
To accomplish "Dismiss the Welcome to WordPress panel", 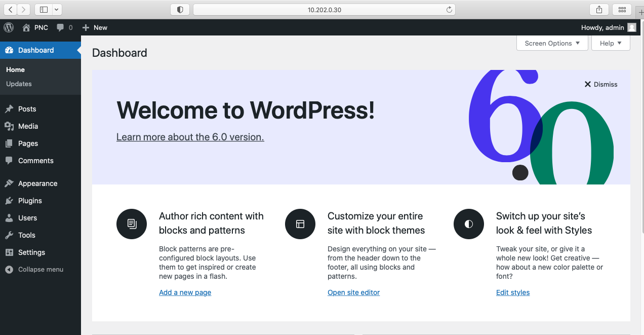I will [601, 84].
